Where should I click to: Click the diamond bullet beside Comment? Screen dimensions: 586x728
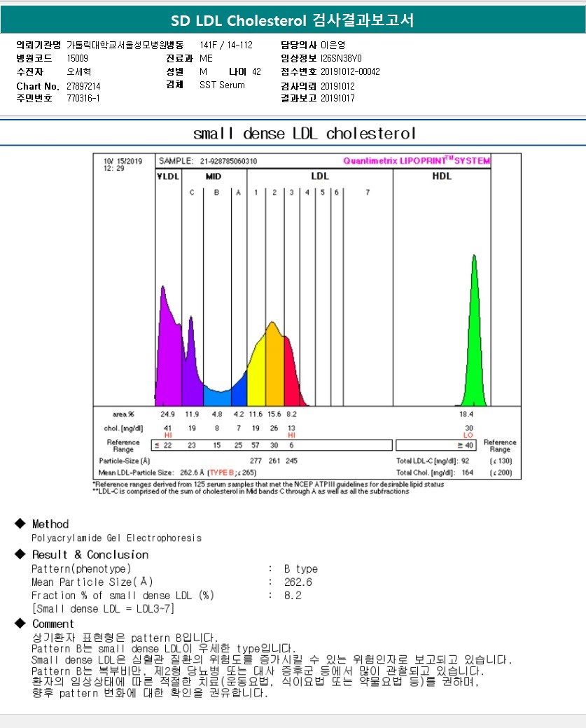click(20, 624)
